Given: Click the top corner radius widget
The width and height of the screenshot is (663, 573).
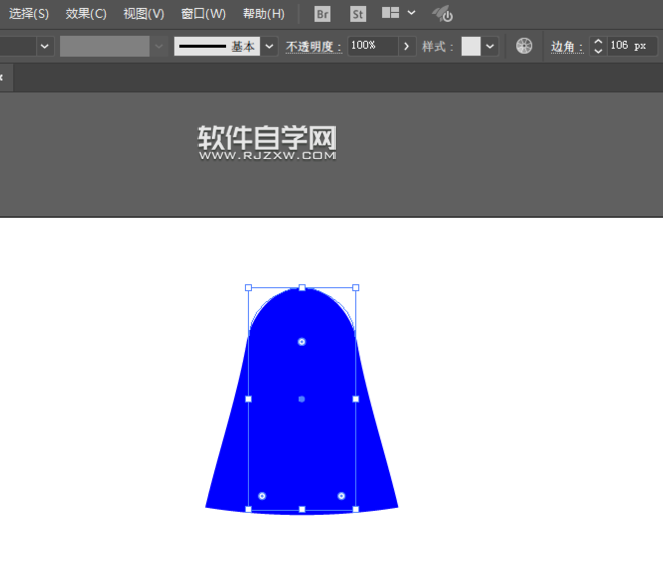Looking at the screenshot, I should pos(301,342).
